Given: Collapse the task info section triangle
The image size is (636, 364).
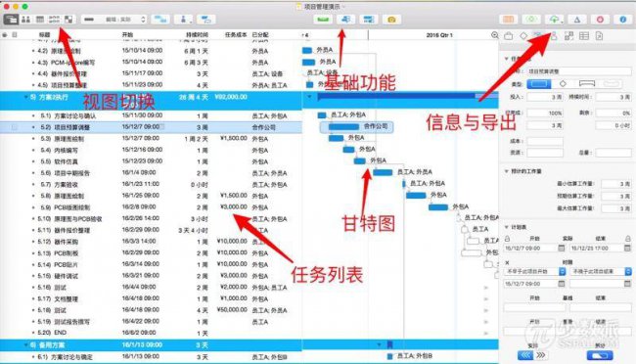Looking at the screenshot, I should click(506, 59).
